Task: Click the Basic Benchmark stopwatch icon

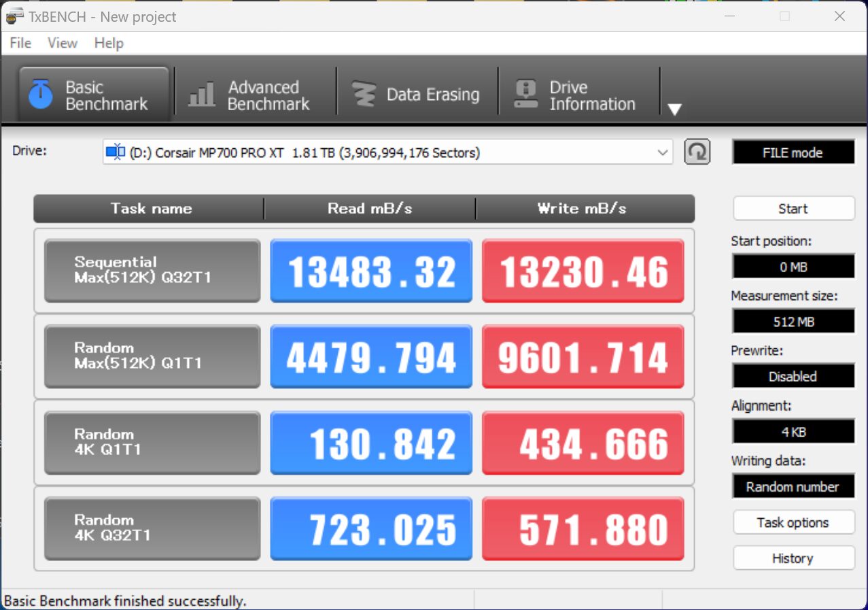Action: [41, 95]
